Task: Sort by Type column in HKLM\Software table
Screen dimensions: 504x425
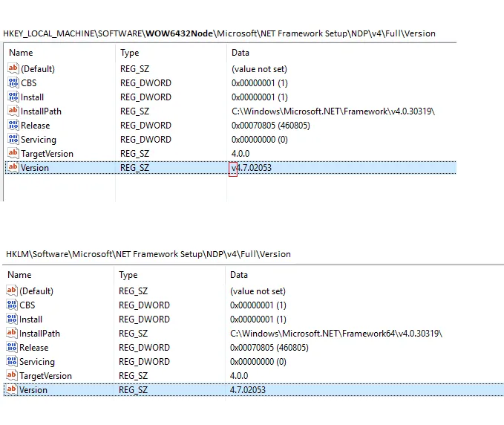Action: coord(128,275)
